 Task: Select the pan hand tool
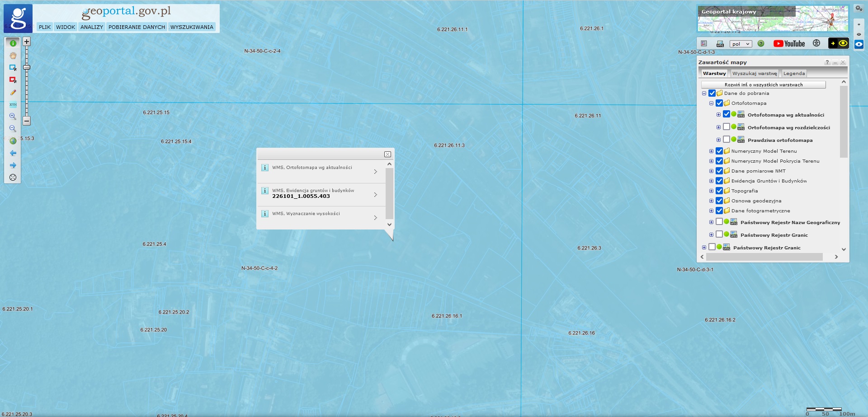pyautogui.click(x=13, y=56)
